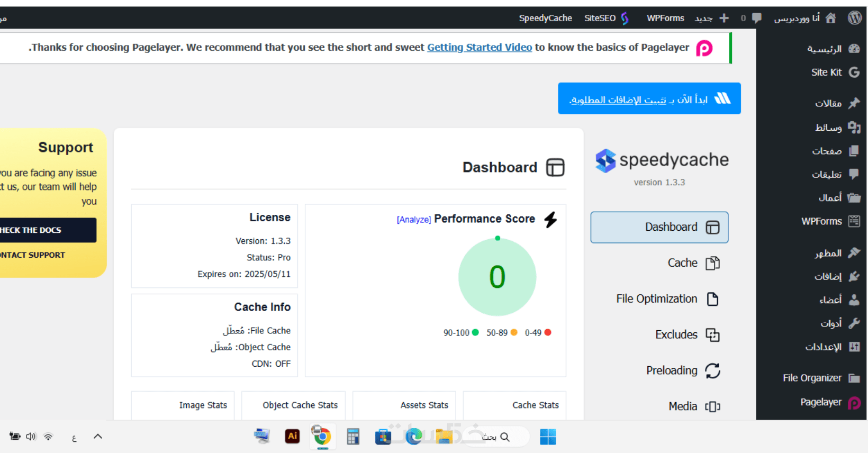Image resolution: width=868 pixels, height=453 pixels.
Task: Open SpeedyCache from the admin bar
Action: click(545, 18)
